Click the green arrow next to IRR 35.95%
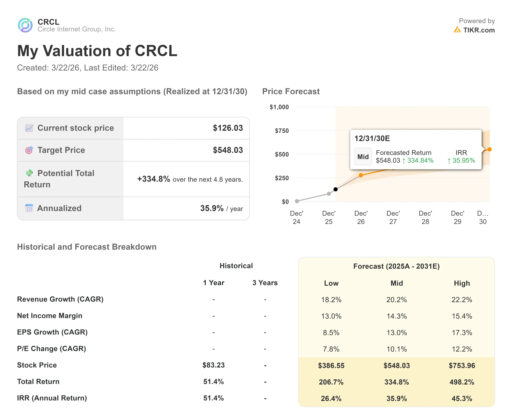This screenshot has height=420, width=512. pos(449,161)
